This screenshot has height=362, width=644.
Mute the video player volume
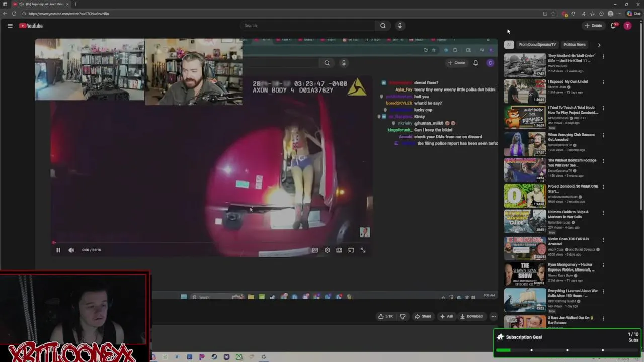click(x=71, y=250)
